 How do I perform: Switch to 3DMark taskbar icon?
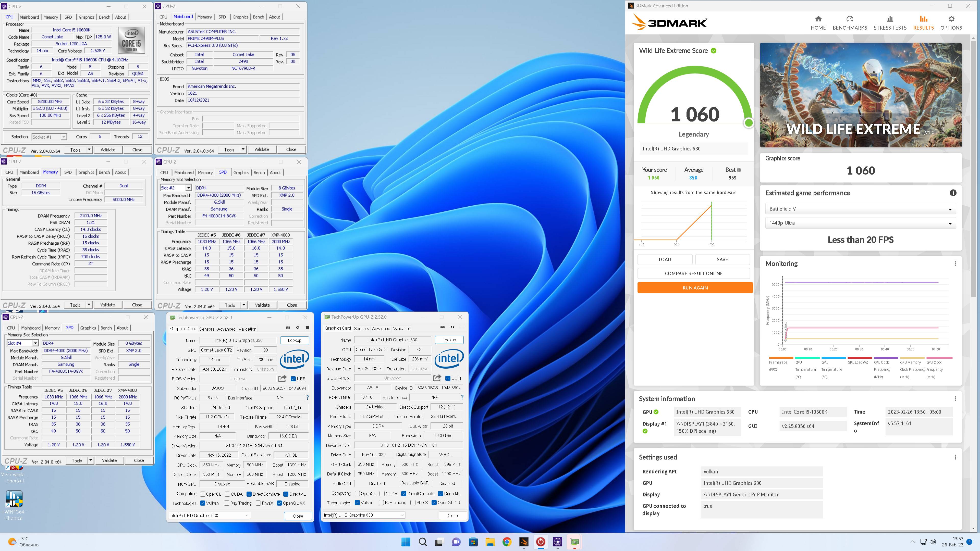[523, 542]
